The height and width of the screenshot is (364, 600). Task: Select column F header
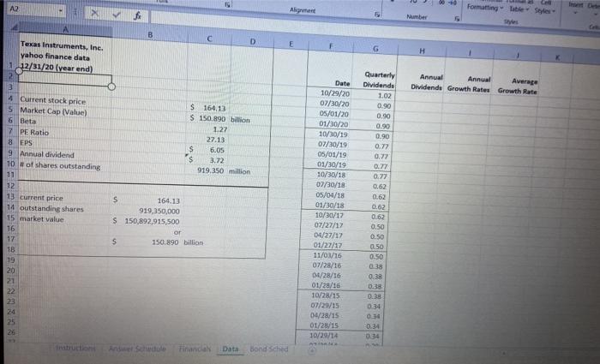[x=331, y=46]
